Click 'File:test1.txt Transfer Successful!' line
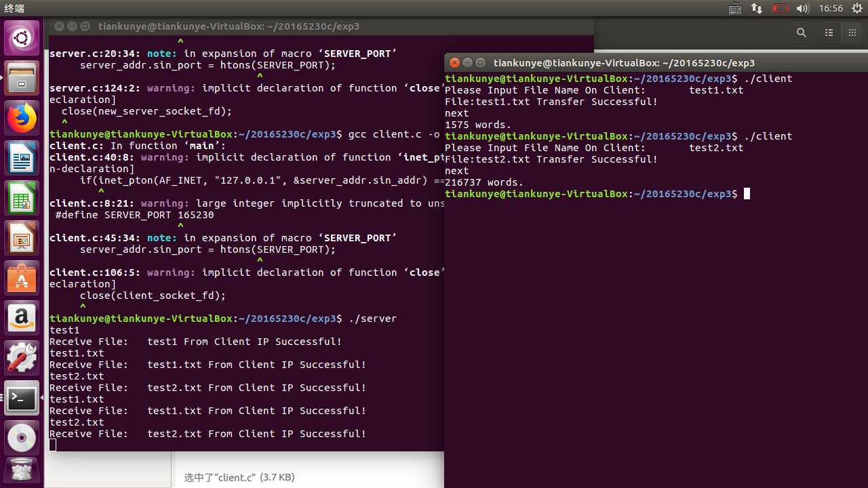Viewport: 868px width, 488px height. pyautogui.click(x=551, y=102)
